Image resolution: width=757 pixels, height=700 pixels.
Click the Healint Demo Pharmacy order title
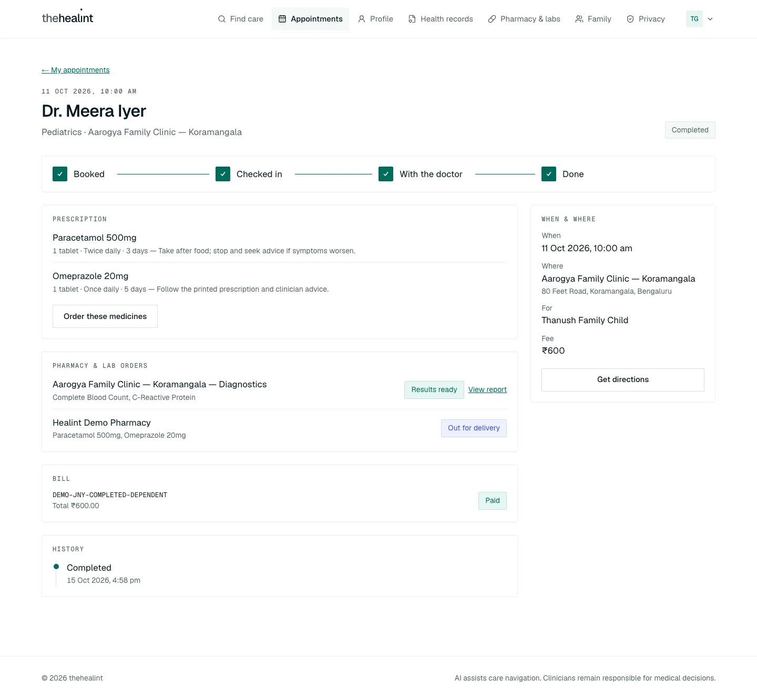coord(101,423)
